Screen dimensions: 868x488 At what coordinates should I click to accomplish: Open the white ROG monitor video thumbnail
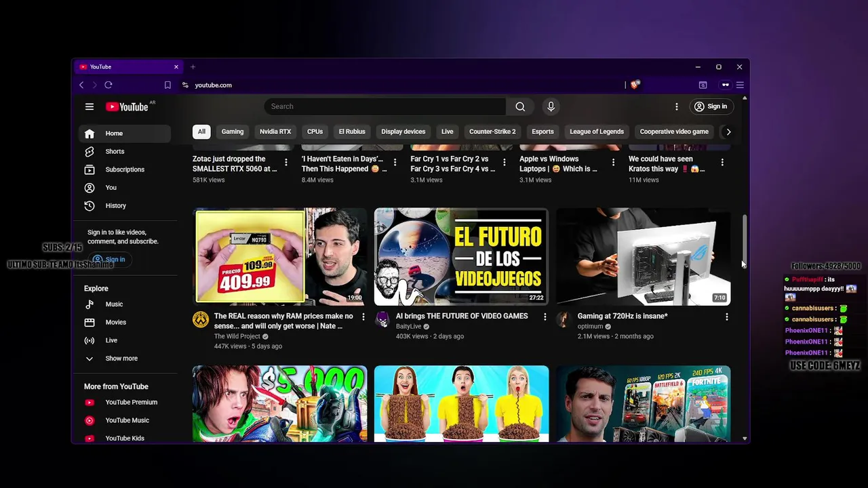pyautogui.click(x=644, y=256)
